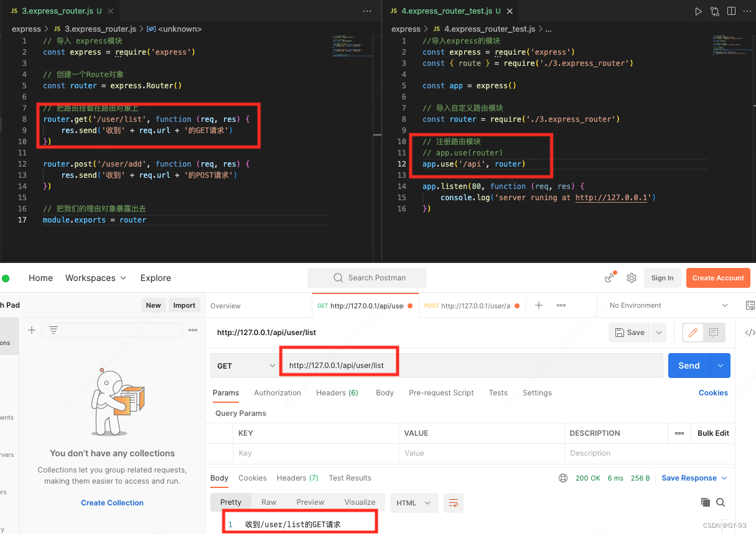Select Raw response view

click(x=269, y=502)
